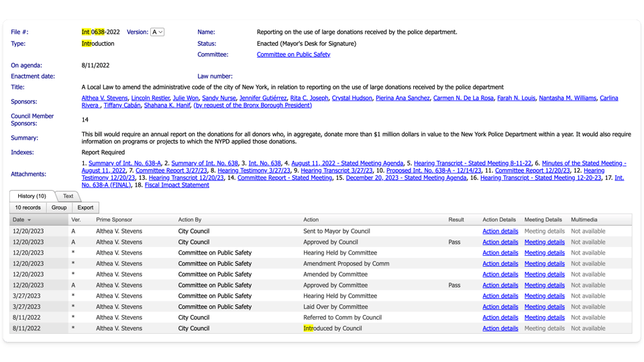
Task: Click the Group button
Action: (x=59, y=208)
